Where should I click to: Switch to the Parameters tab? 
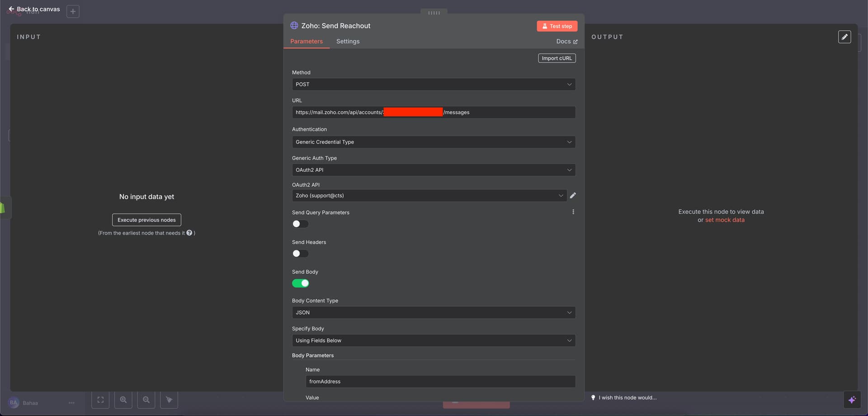click(307, 41)
